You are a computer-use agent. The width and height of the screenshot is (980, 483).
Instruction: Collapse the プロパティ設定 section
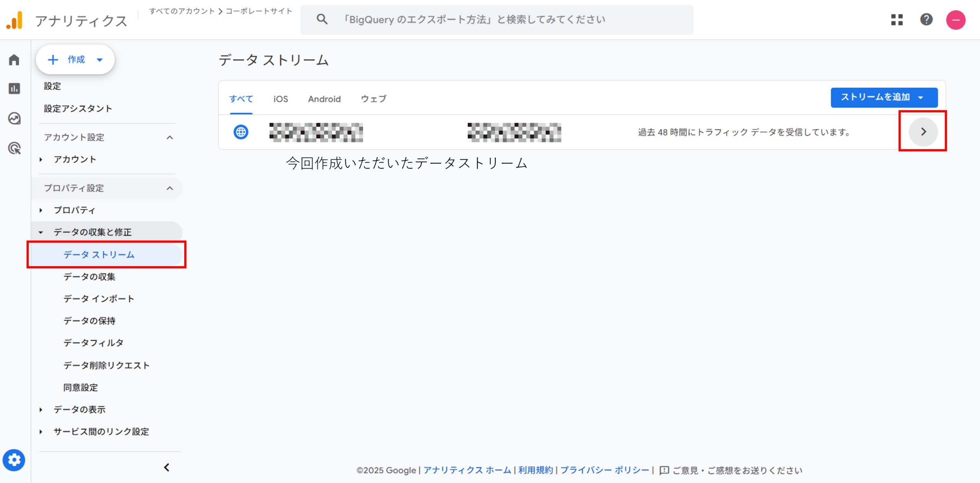[170, 188]
